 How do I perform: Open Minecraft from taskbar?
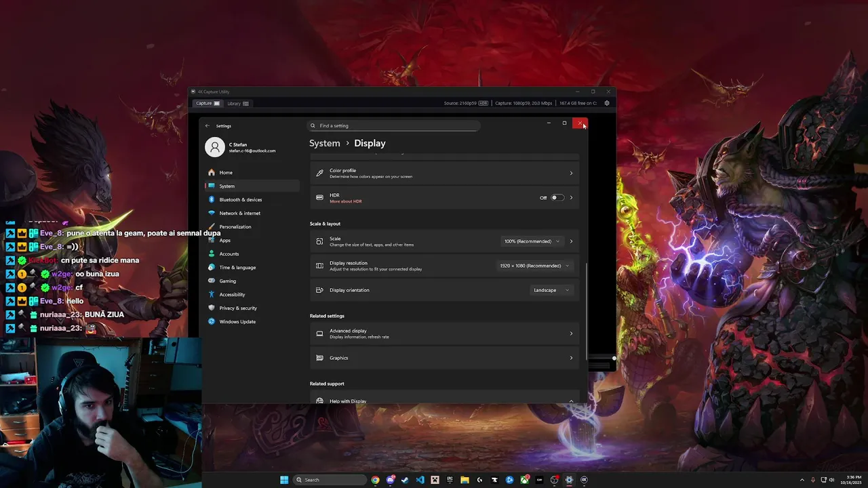click(x=435, y=480)
